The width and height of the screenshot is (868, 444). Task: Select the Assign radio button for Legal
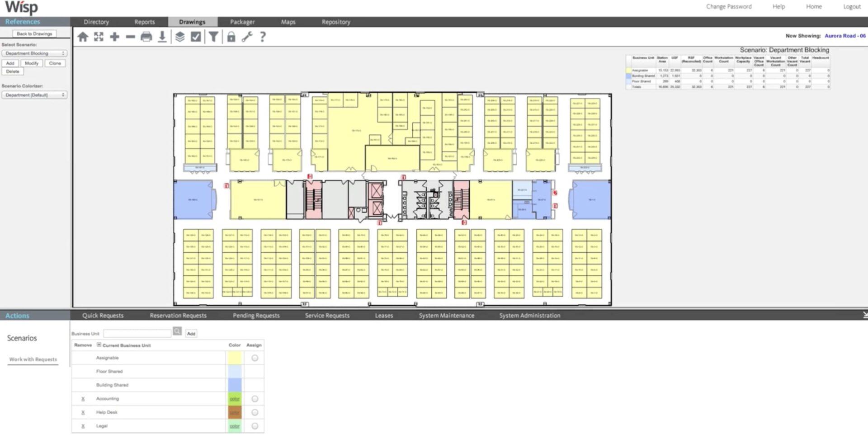[255, 426]
